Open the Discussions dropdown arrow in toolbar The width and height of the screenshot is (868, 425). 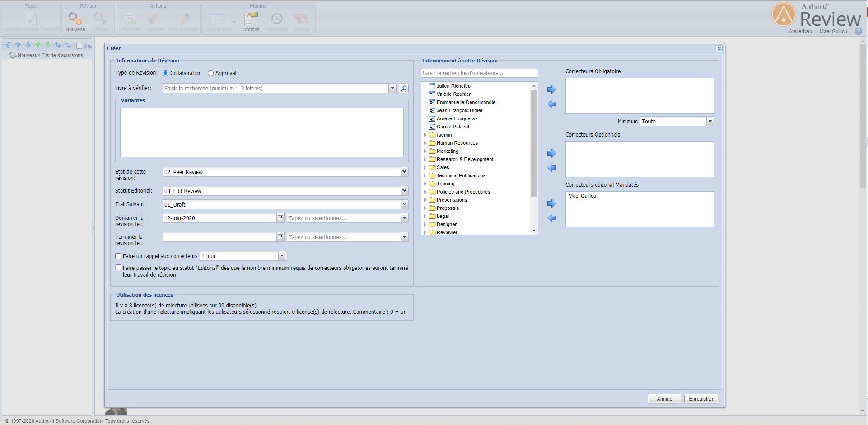(x=234, y=22)
